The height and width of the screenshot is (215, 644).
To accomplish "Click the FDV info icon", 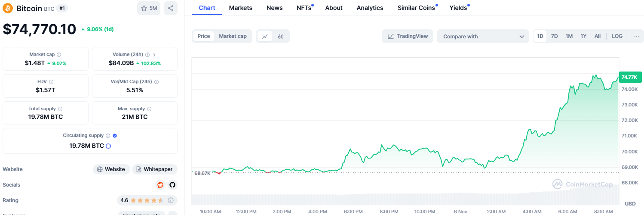I will (x=51, y=81).
